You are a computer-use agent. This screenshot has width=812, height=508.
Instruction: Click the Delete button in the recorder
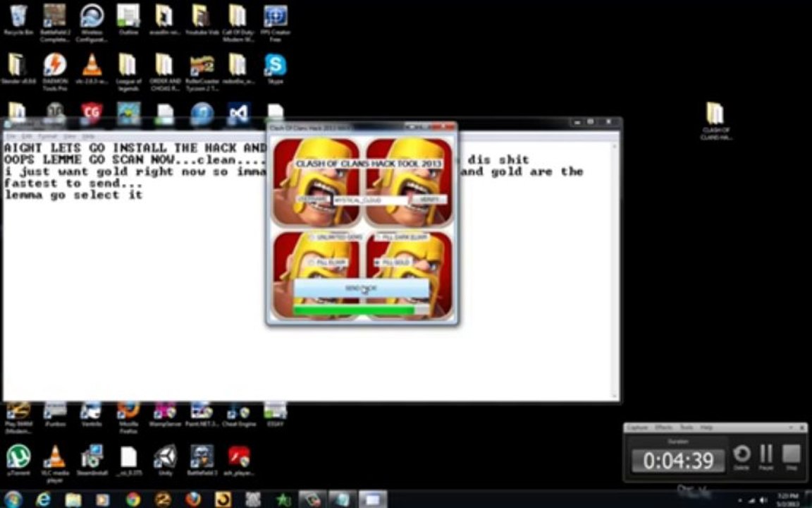click(x=742, y=457)
